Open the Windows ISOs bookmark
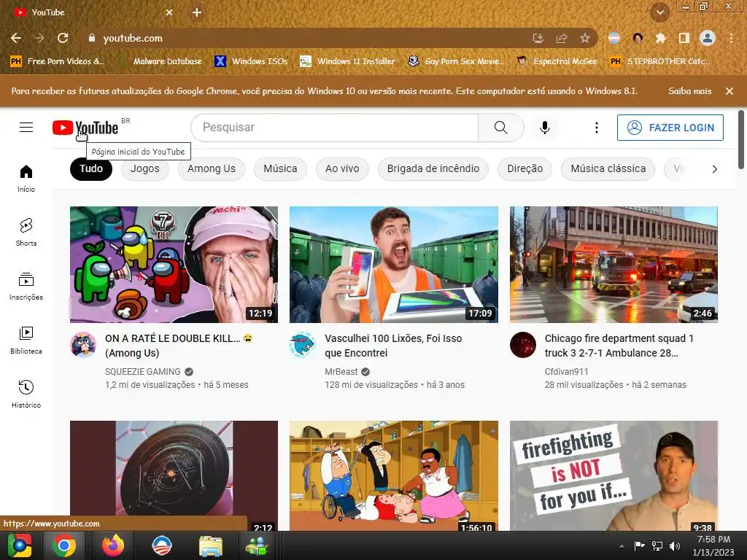The height and width of the screenshot is (560, 747). tap(252, 61)
